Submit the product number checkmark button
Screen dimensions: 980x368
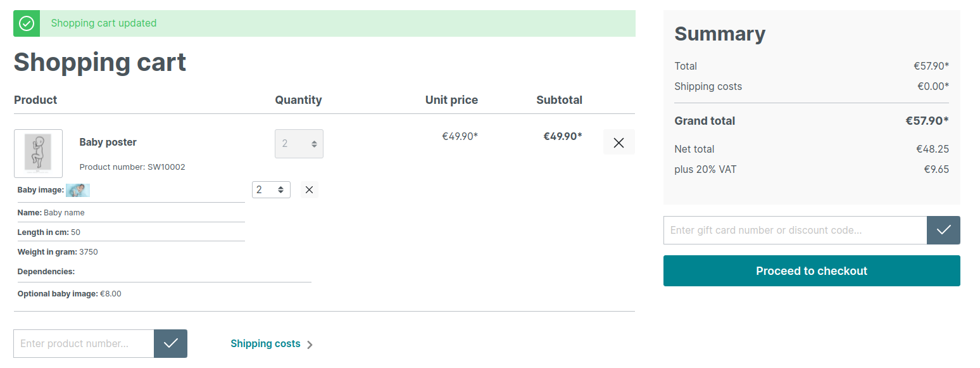170,343
